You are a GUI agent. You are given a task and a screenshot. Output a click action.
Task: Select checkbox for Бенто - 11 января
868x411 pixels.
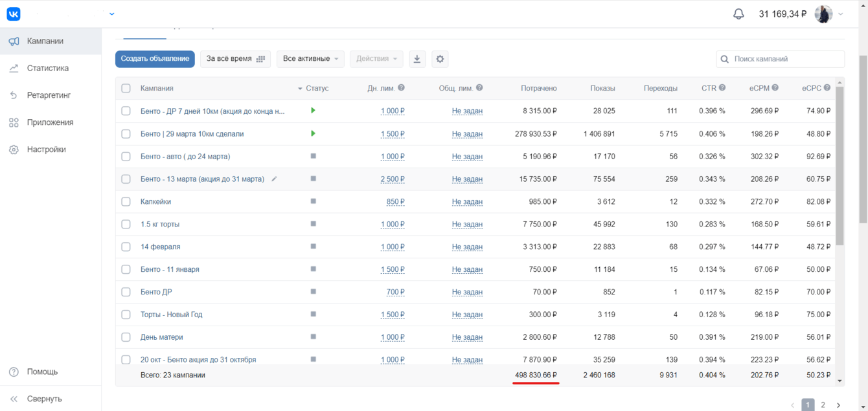(126, 269)
